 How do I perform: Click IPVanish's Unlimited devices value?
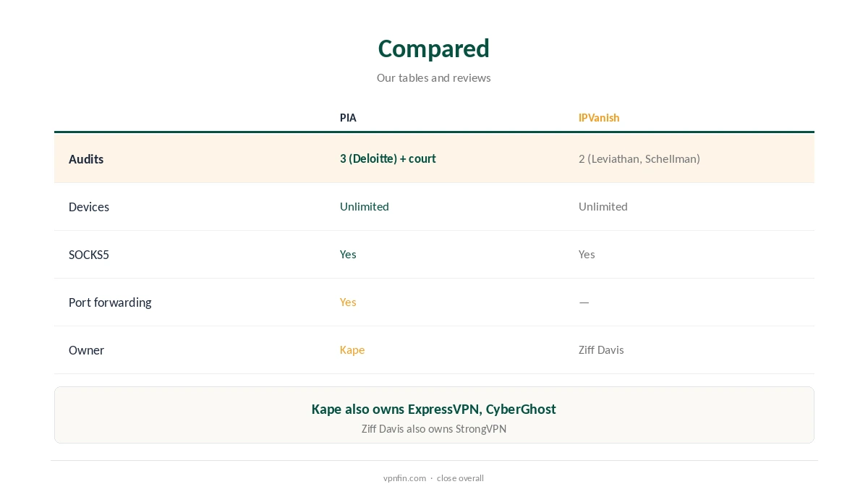[603, 206]
